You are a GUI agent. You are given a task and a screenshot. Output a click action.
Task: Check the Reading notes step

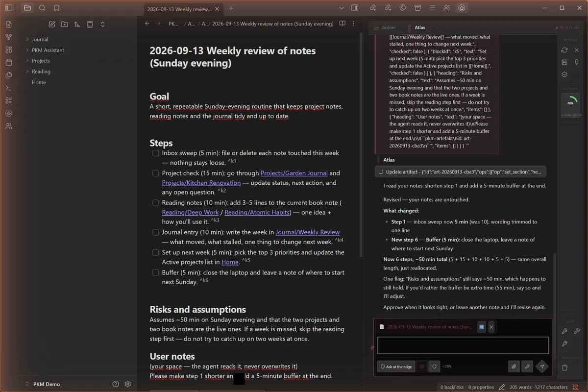(155, 203)
